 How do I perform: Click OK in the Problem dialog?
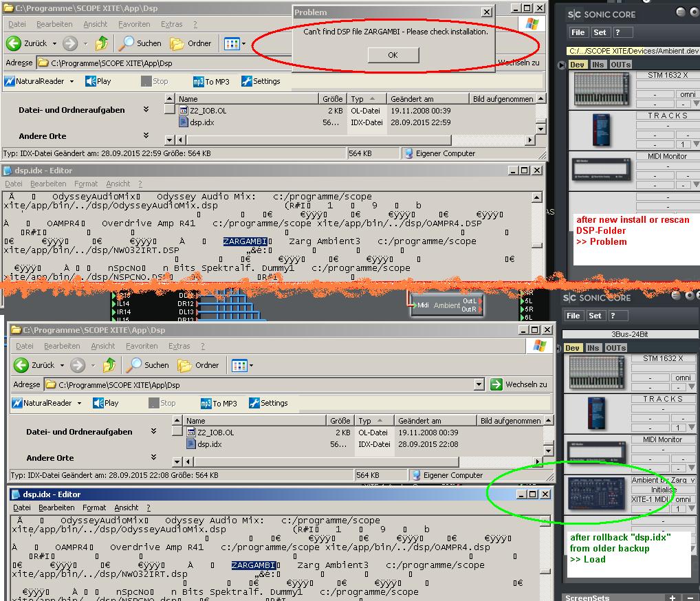[x=393, y=55]
